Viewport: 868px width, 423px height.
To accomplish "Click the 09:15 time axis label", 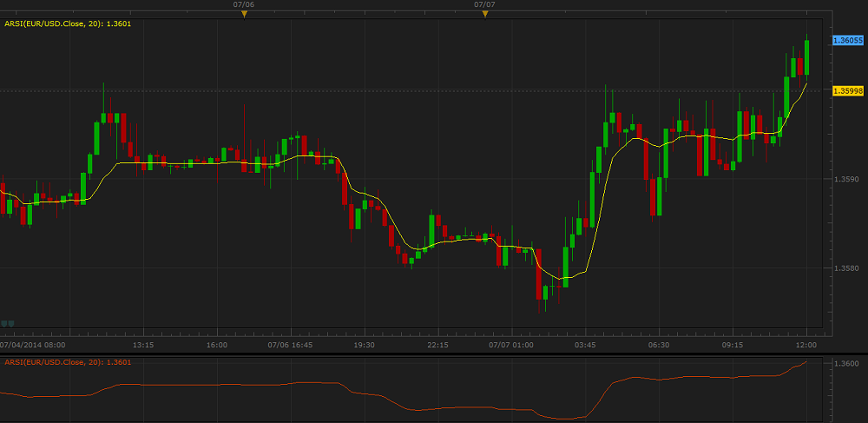I will pyautogui.click(x=733, y=345).
